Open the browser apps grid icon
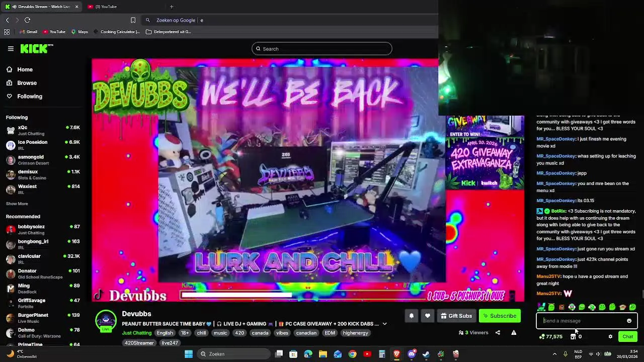The image size is (644, 362). click(x=7, y=32)
